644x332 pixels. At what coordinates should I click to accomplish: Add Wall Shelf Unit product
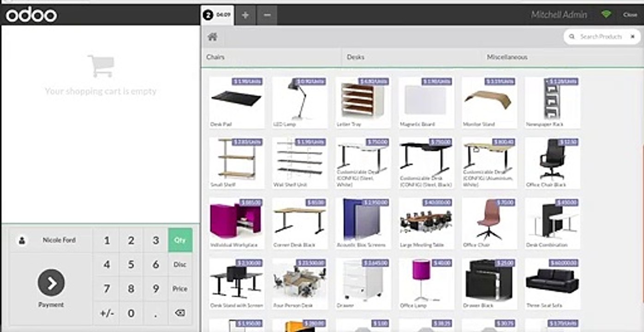(300, 163)
